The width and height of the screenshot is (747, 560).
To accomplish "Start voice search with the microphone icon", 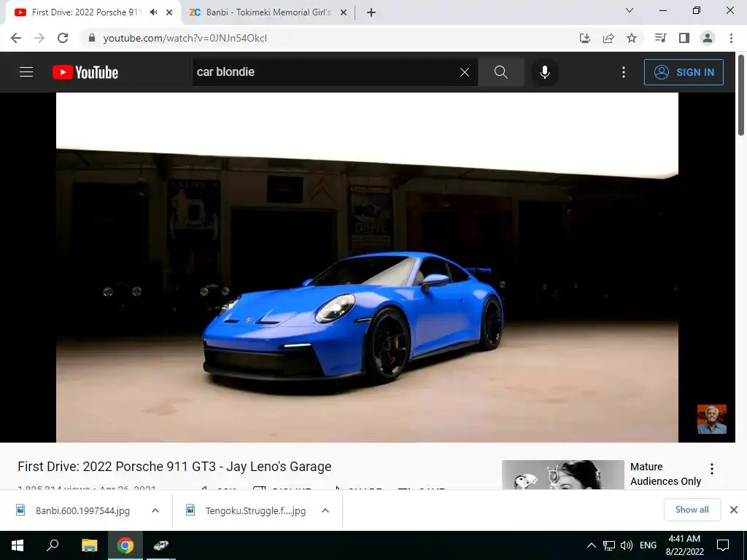I will point(544,72).
